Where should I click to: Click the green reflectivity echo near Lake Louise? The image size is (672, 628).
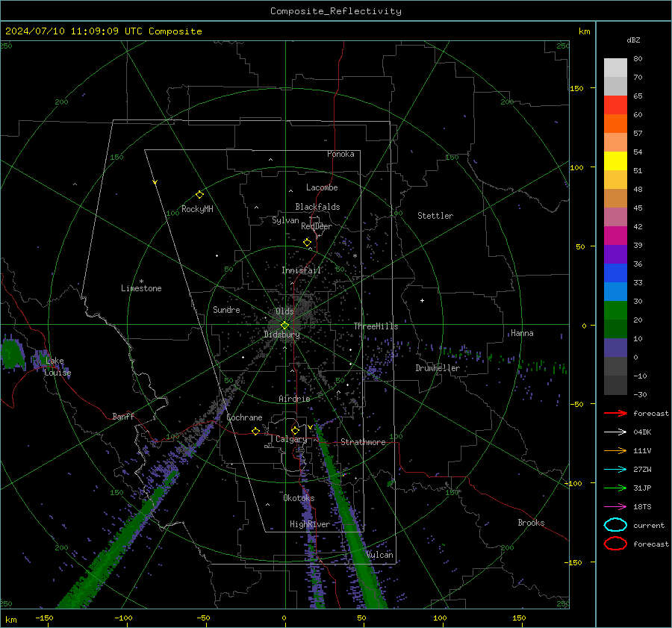point(11,354)
